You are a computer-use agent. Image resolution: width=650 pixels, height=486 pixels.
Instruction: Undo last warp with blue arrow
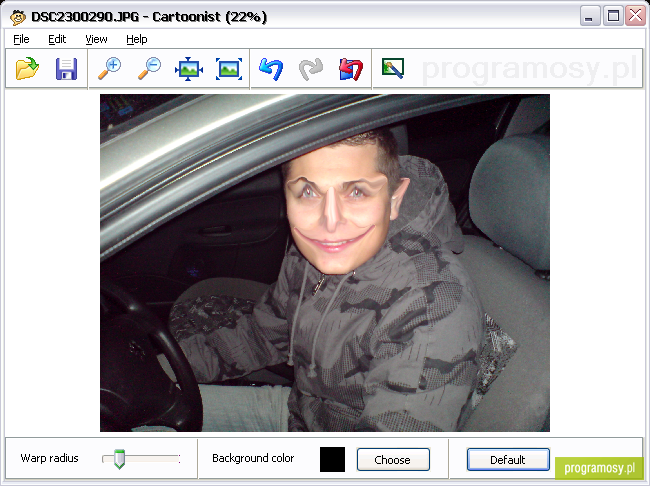271,69
